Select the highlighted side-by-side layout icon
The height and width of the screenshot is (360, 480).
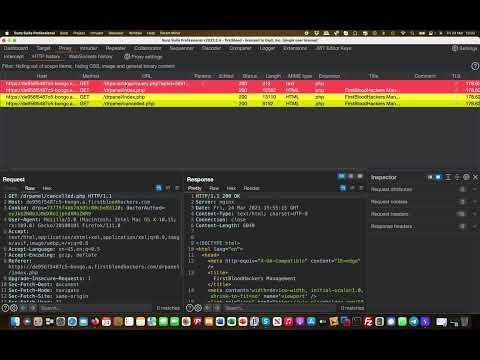tap(341, 176)
